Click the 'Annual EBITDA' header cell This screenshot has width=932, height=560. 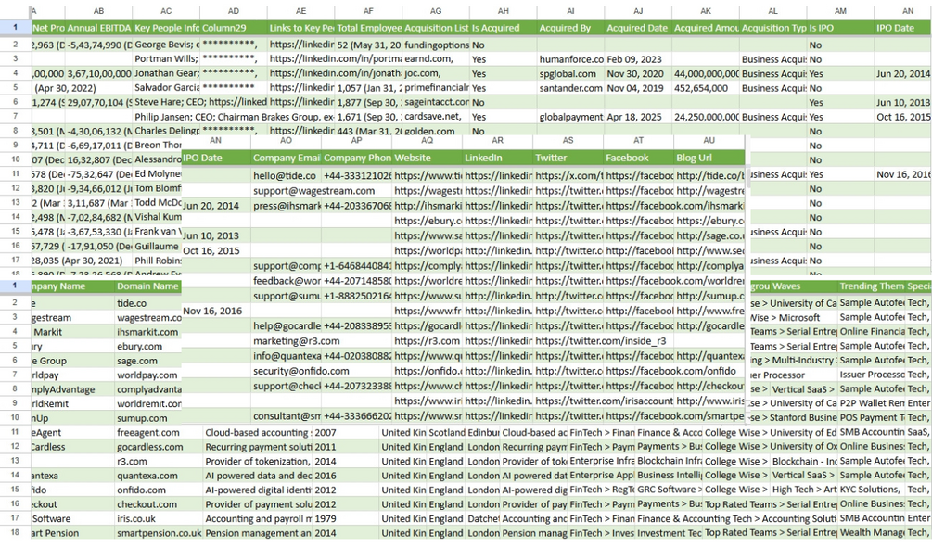(x=98, y=28)
